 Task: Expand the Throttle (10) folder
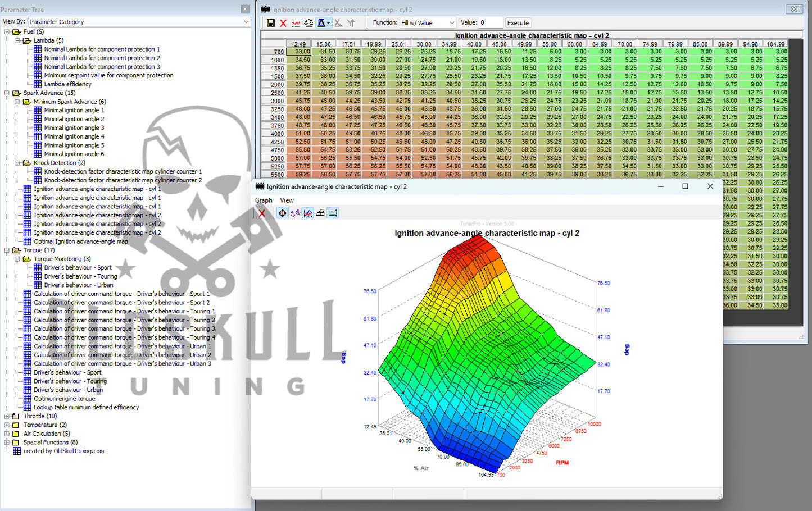pyautogui.click(x=7, y=416)
